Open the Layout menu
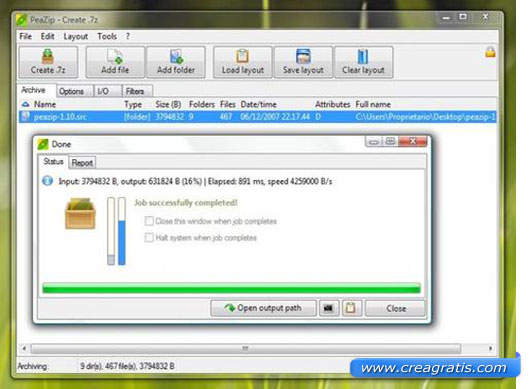 click(76, 36)
